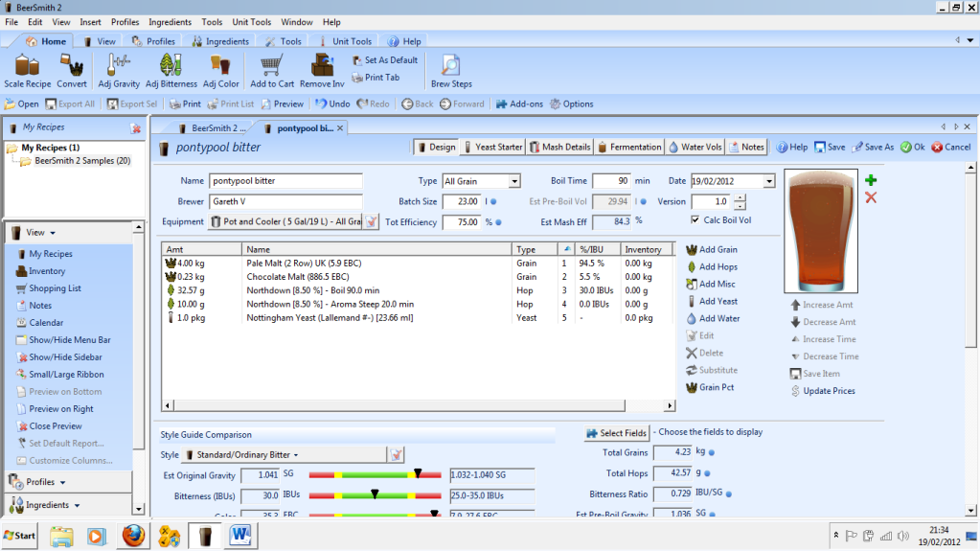Viewport: 980px width, 551px height.
Task: Click the recipe Name input field
Action: pyautogui.click(x=285, y=181)
